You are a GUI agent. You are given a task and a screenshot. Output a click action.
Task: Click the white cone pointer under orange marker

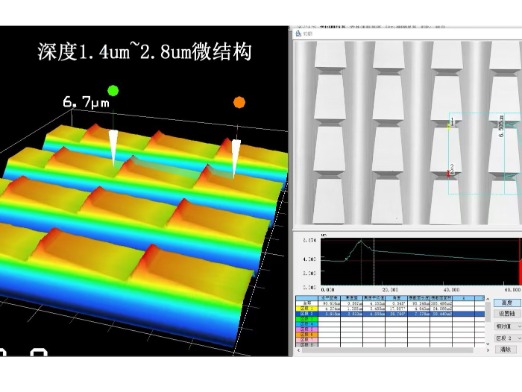[236, 158]
